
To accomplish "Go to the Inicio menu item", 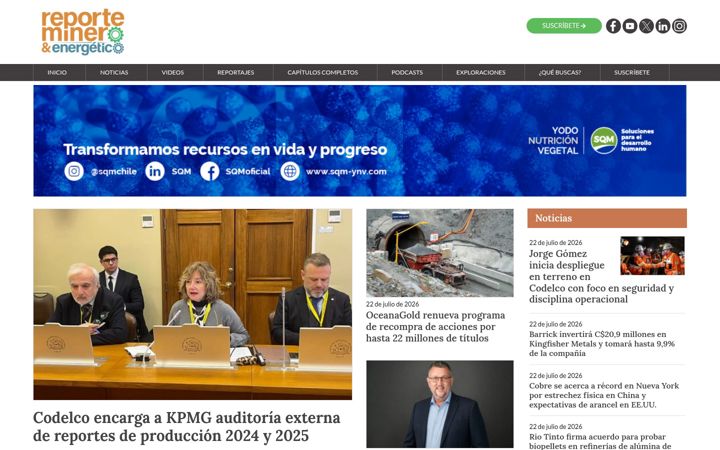I will point(57,73).
